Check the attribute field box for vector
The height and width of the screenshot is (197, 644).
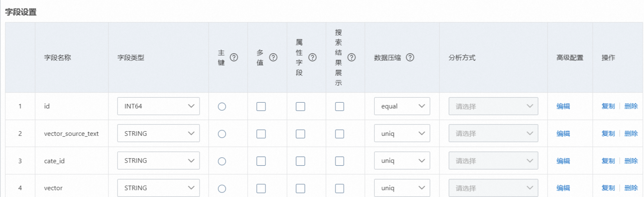[300, 188]
